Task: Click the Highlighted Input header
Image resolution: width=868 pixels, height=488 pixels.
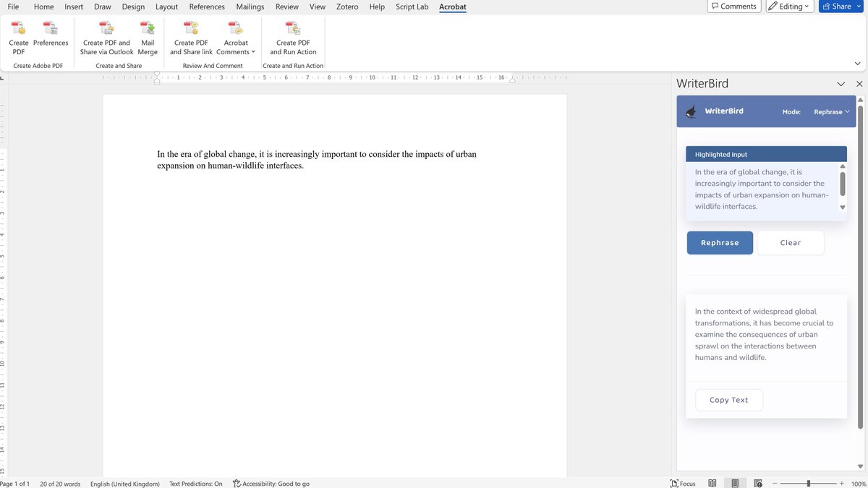Action: coord(766,154)
